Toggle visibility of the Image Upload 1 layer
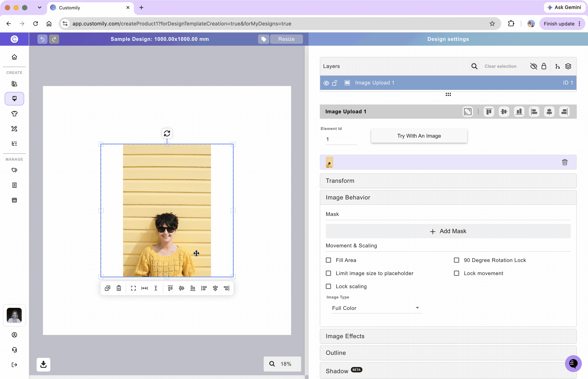 tap(326, 83)
